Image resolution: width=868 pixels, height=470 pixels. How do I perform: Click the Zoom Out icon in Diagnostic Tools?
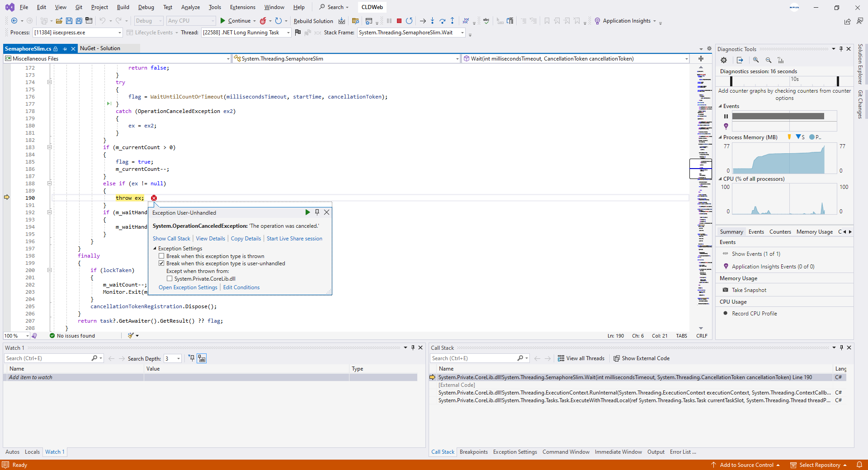coord(769,60)
